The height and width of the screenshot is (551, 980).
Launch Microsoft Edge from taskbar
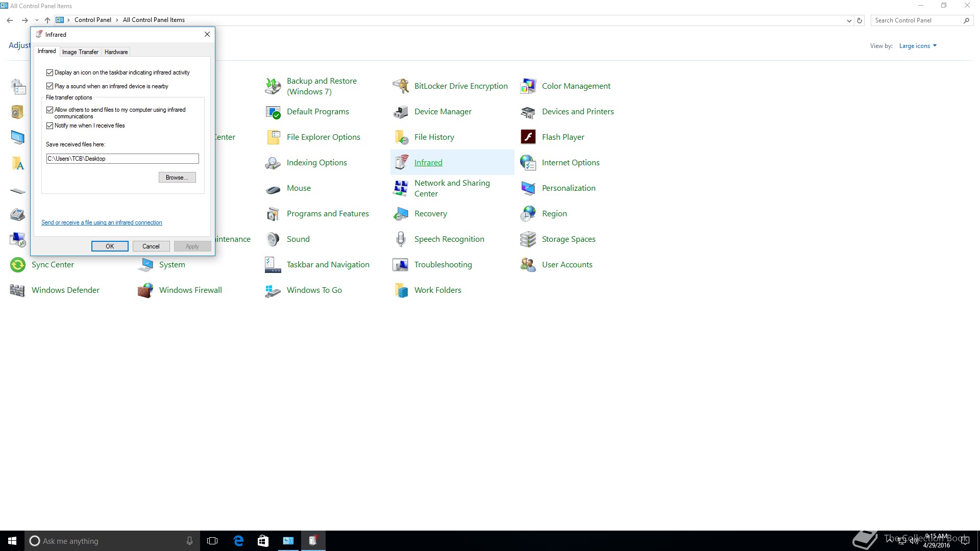(x=238, y=541)
